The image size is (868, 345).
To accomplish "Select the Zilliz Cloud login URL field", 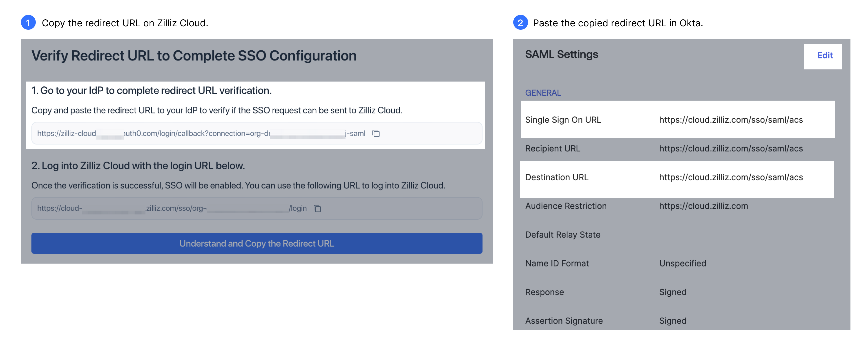I will [257, 208].
